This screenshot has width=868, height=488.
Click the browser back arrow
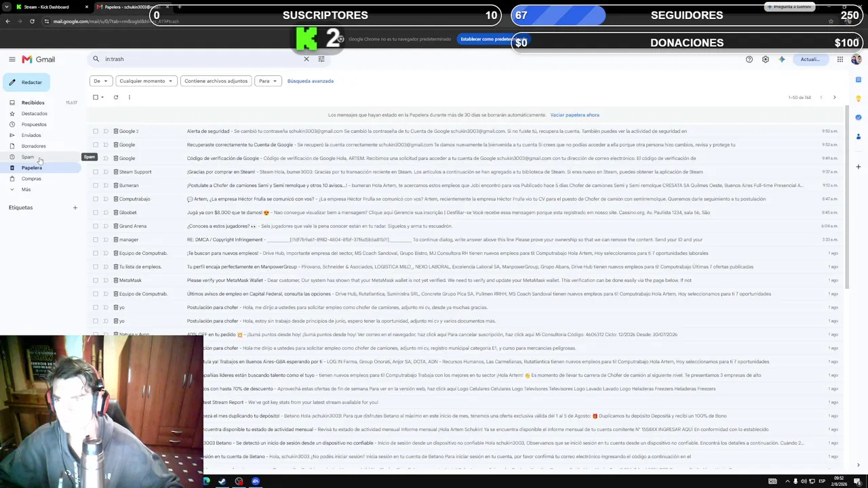click(7, 21)
